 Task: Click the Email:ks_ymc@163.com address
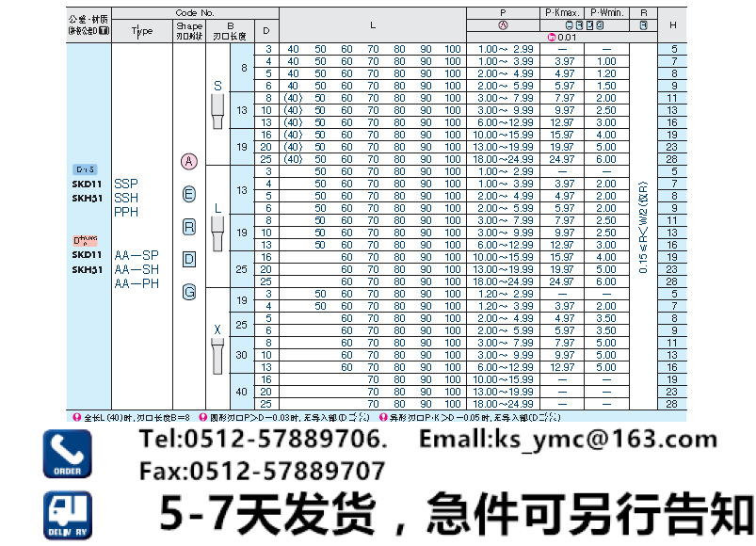[568, 440]
